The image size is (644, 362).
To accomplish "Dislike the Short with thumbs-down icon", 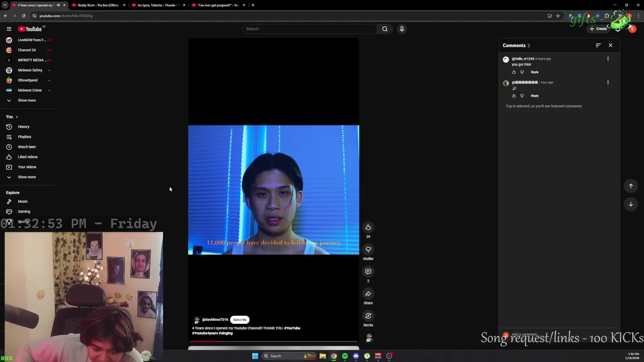I will [x=368, y=249].
